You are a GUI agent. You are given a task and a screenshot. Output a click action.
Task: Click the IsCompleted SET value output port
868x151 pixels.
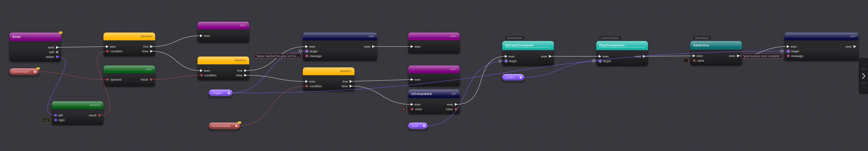point(456,109)
